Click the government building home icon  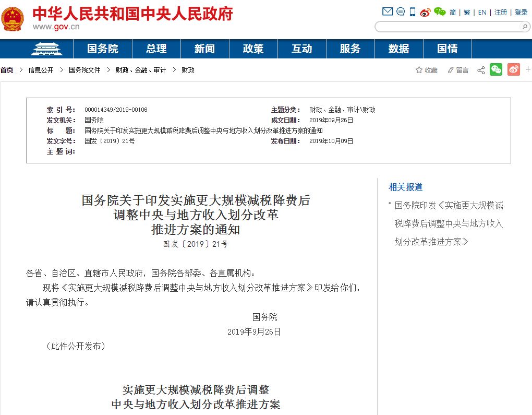point(47,49)
